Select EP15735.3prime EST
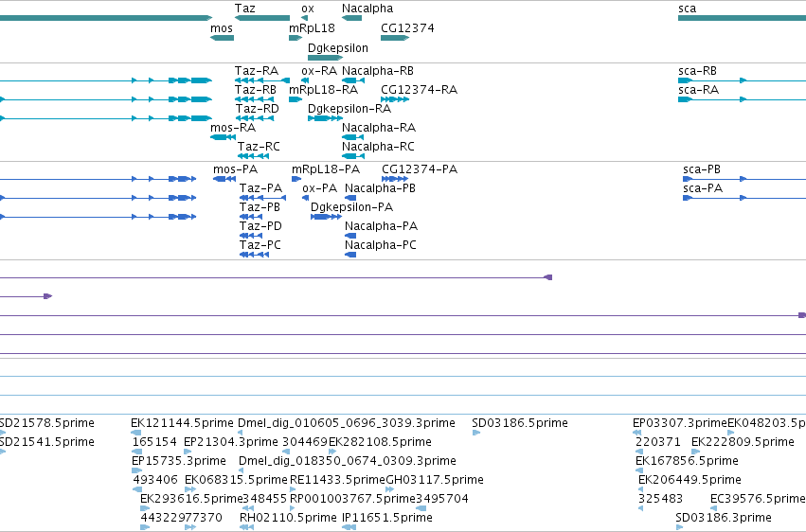This screenshot has width=806, height=532. [136, 470]
